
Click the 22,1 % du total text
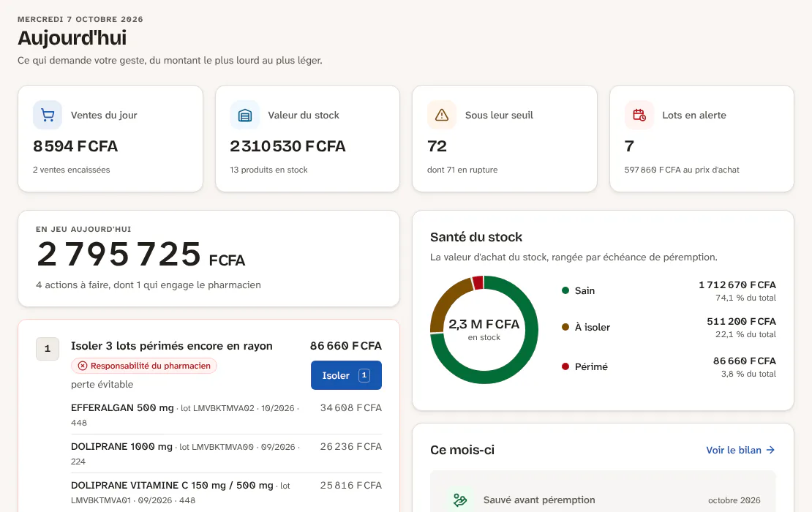[x=745, y=334]
